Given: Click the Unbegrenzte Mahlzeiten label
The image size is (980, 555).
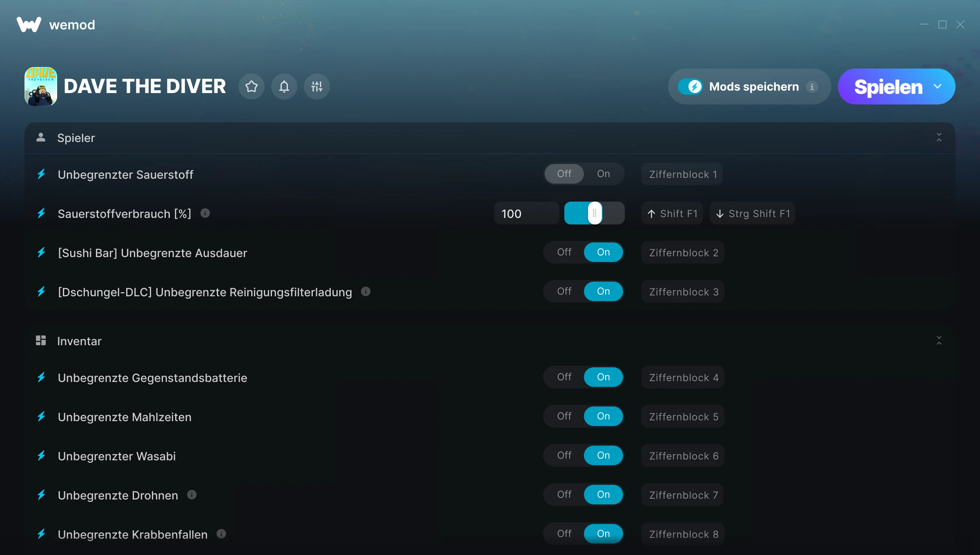Looking at the screenshot, I should (x=125, y=417).
